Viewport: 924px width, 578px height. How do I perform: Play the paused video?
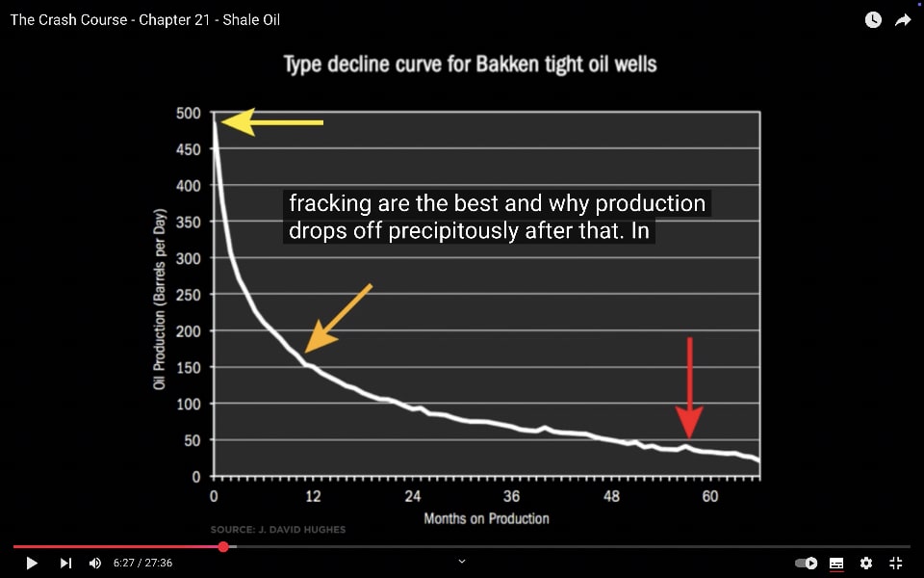point(32,564)
